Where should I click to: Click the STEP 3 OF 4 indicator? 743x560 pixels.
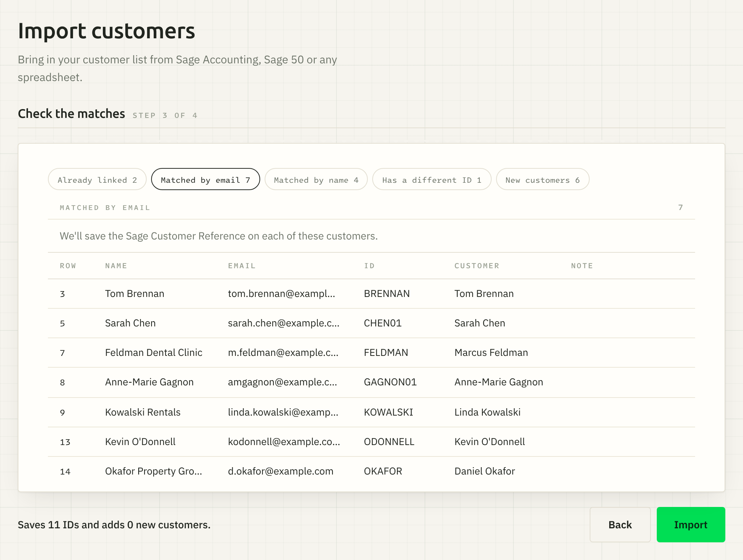point(165,115)
